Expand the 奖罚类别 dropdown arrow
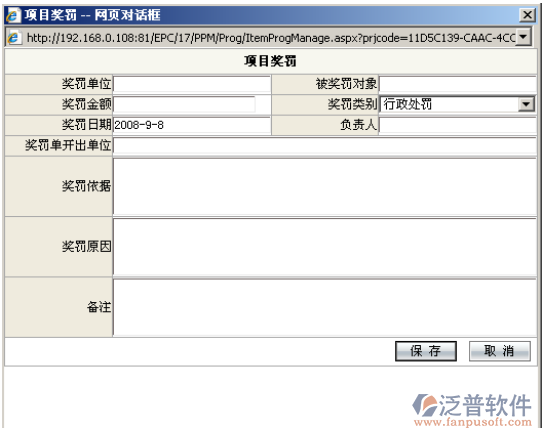Screen dimensions: 542x438 pos(526,104)
